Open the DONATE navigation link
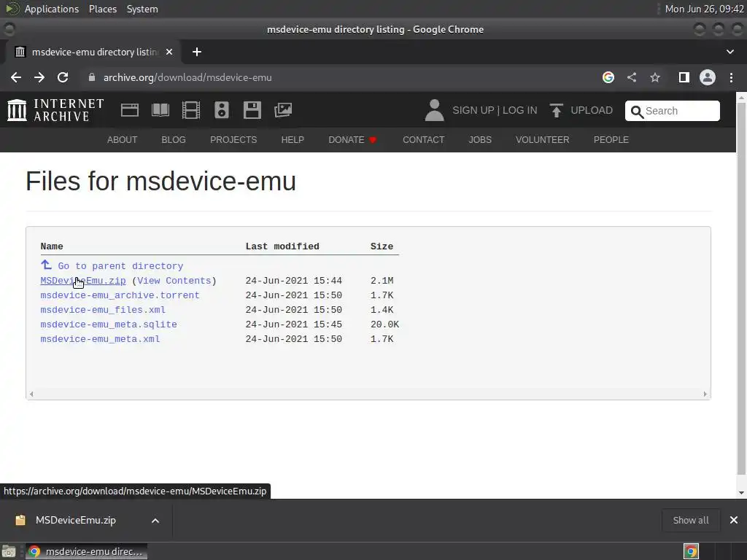Image resolution: width=747 pixels, height=560 pixels. [x=352, y=140]
